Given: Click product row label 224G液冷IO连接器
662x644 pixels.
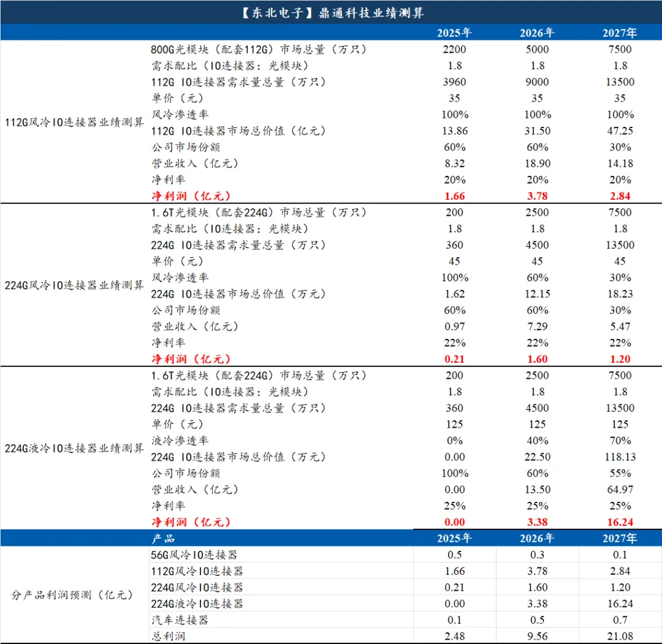Looking at the screenshot, I should 197,604.
